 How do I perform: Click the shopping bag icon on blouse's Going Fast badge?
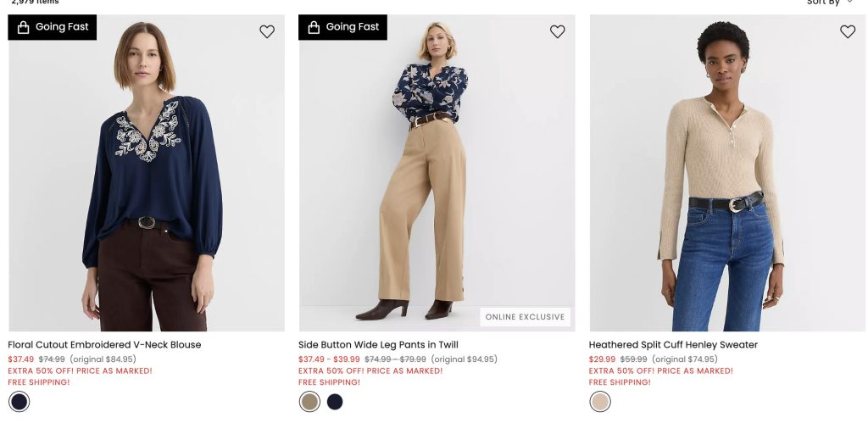tap(23, 27)
